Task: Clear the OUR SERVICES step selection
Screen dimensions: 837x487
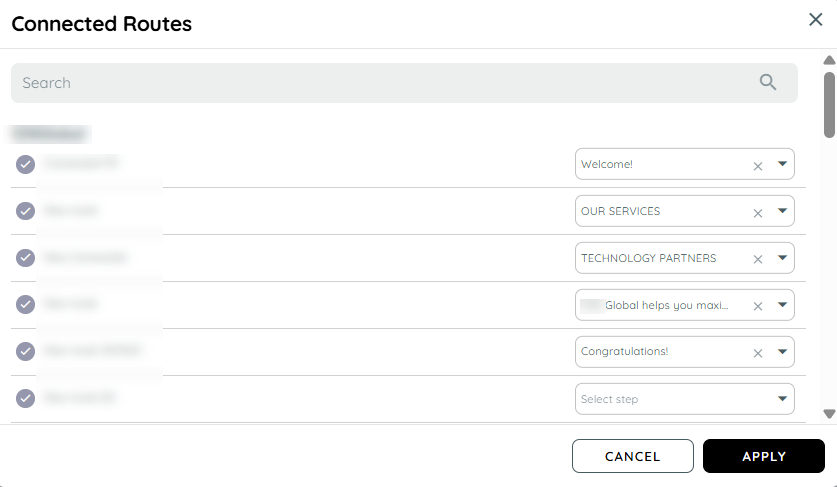Action: click(x=757, y=213)
